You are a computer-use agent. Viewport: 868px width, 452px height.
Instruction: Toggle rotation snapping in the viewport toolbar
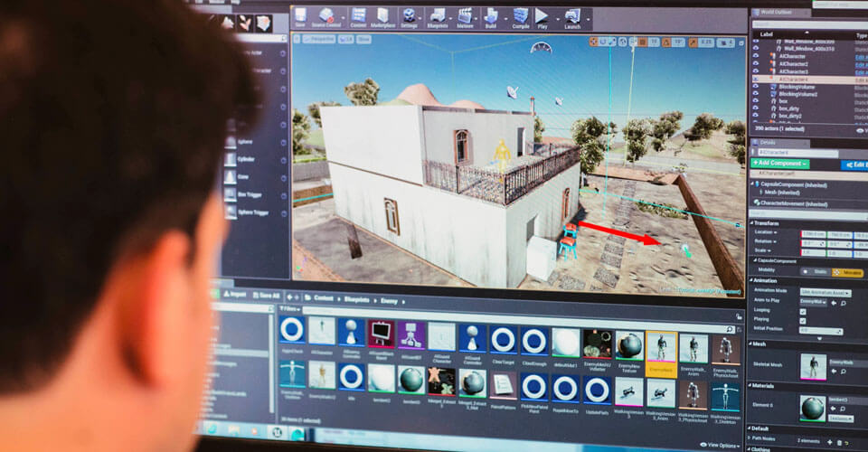tap(666, 42)
